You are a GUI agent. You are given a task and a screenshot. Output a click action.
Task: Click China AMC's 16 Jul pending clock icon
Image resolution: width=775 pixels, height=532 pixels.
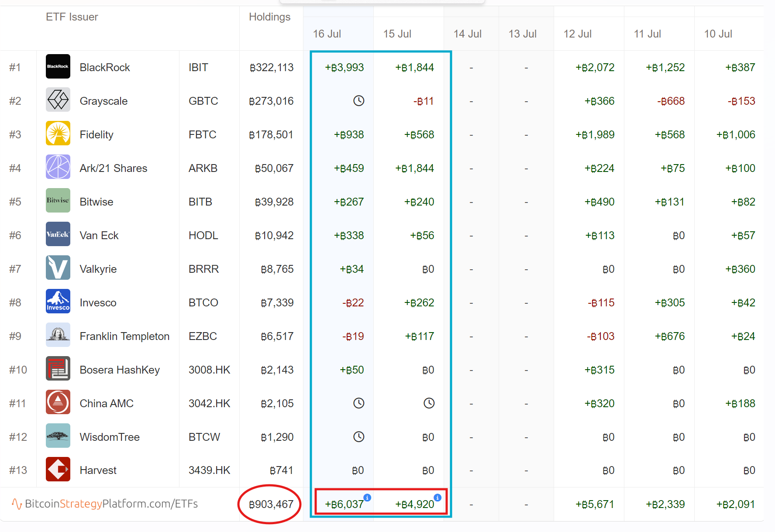[358, 403]
